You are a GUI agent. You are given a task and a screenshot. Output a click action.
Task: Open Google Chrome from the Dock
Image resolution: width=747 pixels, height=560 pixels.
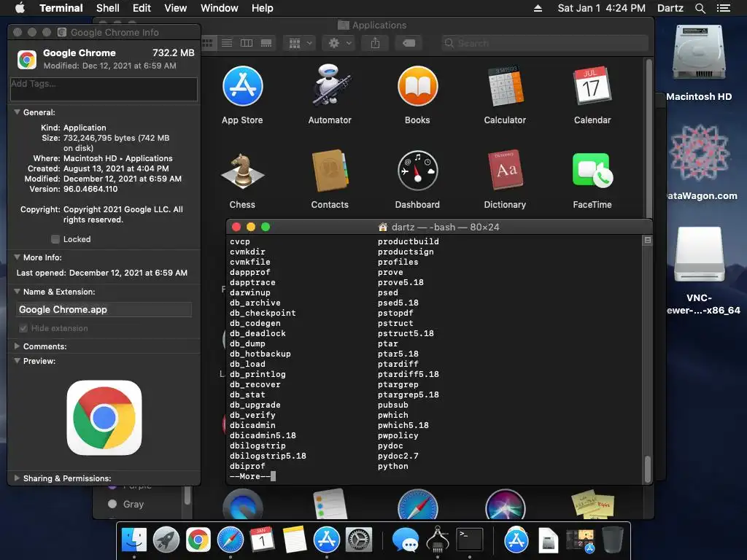click(198, 540)
